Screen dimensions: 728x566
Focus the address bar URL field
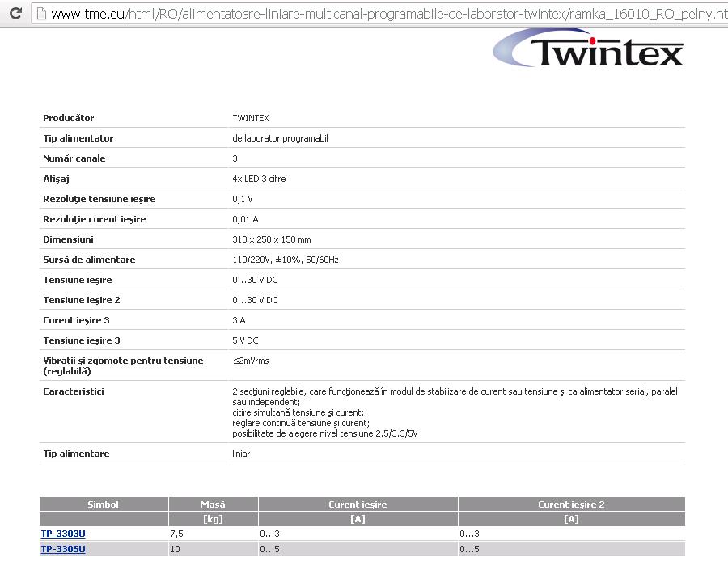point(380,14)
